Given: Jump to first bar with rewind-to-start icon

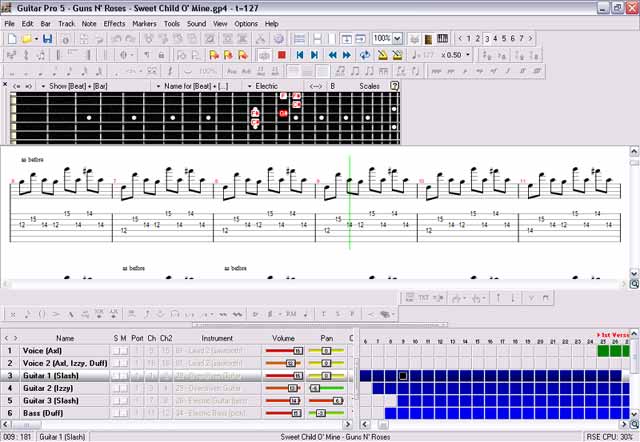Looking at the screenshot, I should [298, 55].
